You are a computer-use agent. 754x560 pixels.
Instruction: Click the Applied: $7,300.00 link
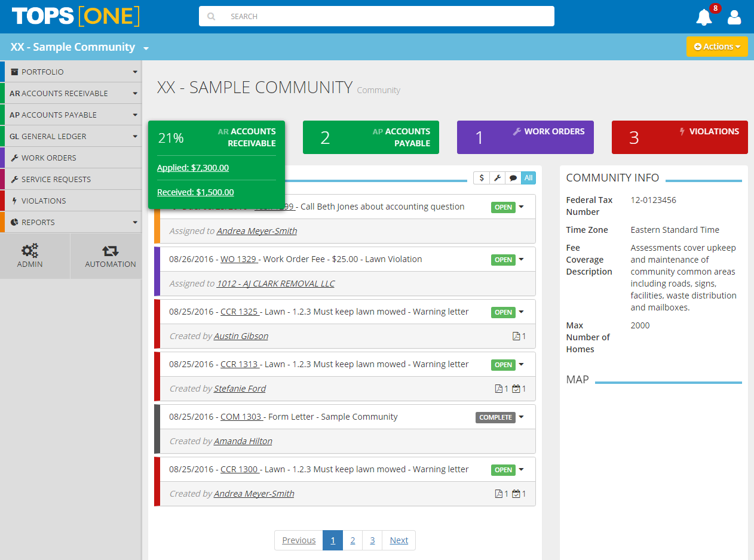tap(193, 168)
